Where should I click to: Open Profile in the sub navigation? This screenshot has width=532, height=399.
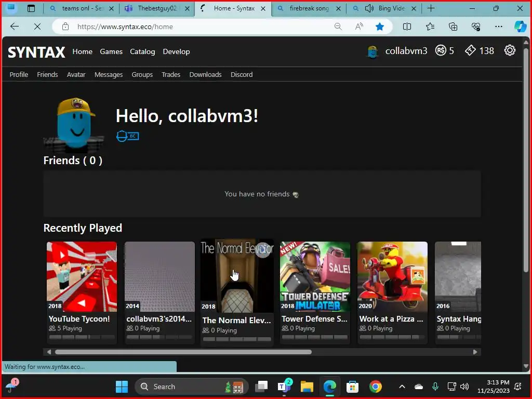point(19,75)
